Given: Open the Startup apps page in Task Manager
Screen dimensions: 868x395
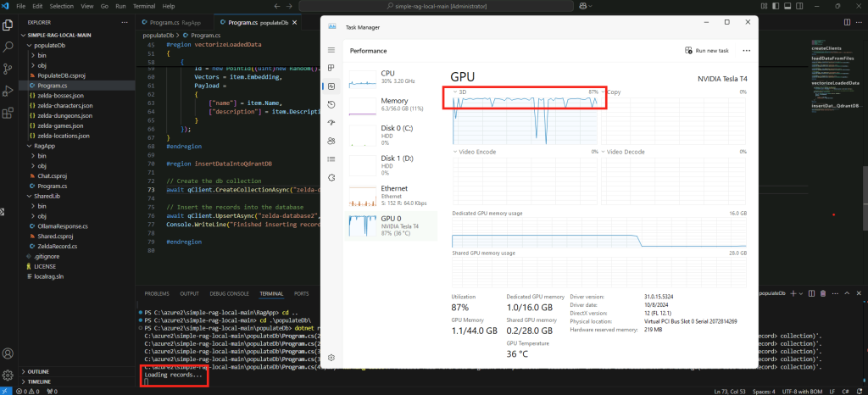Looking at the screenshot, I should pos(331,123).
